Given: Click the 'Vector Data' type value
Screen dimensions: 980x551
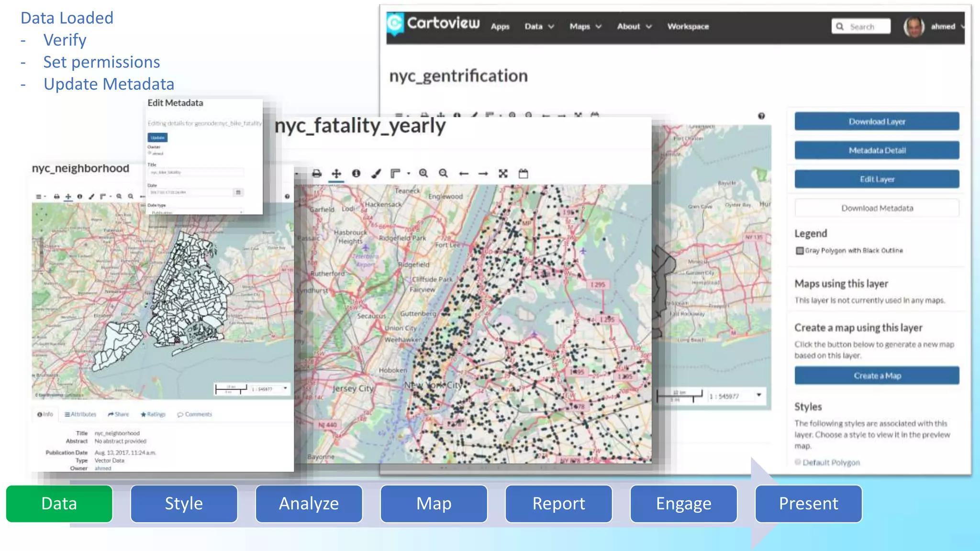Looking at the screenshot, I should (110, 461).
